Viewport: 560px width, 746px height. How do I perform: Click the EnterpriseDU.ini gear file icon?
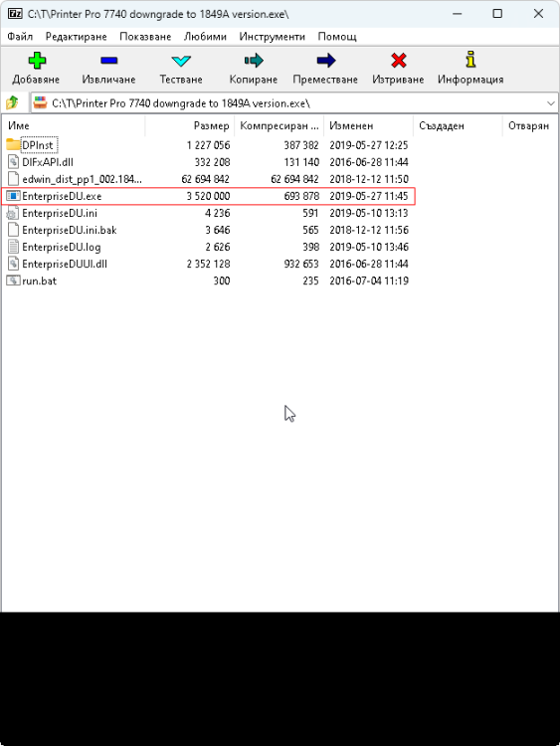click(x=13, y=213)
